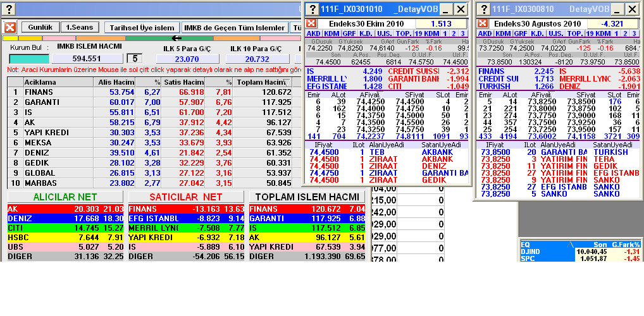Minimize the 111F_IX0300810 DetayVOB window
644x316 pixels.
point(617,9)
